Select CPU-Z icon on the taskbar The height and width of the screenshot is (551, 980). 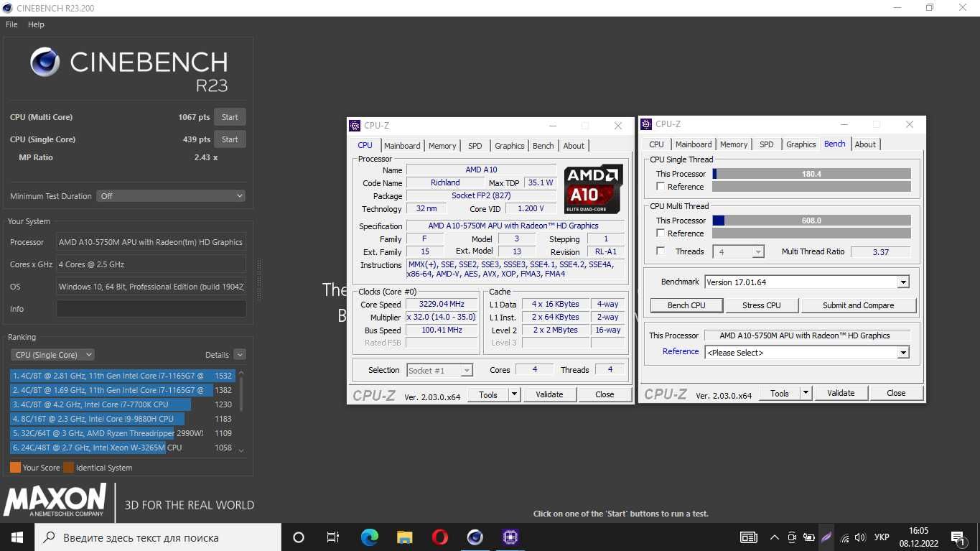[510, 537]
